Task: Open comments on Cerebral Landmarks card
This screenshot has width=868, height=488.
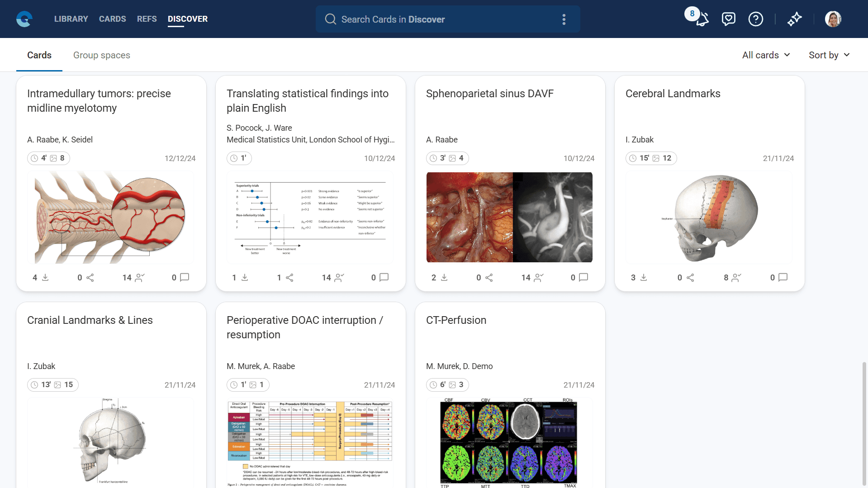Action: [x=783, y=277]
